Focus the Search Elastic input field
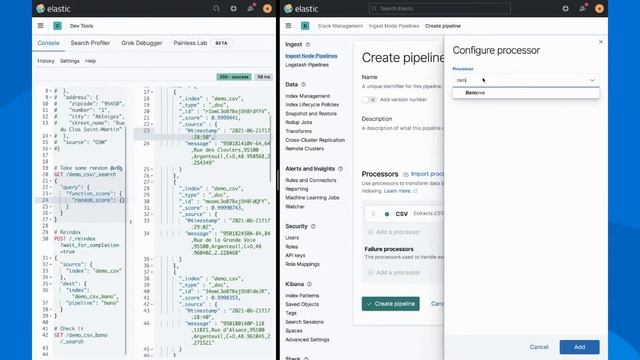Viewport: 640px width, 360px height. pos(439,9)
